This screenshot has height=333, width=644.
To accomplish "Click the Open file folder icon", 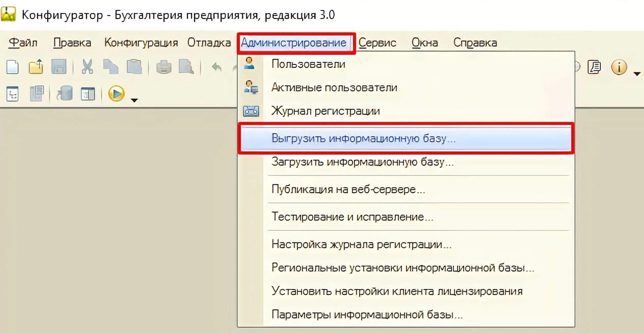I will (x=36, y=67).
